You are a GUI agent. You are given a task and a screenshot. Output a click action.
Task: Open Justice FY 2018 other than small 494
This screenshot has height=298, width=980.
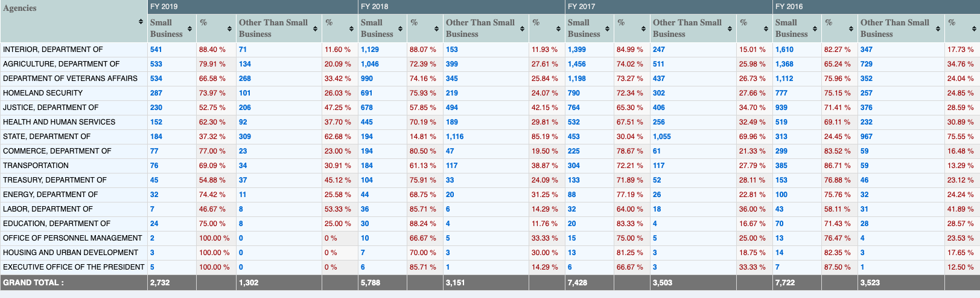pos(452,108)
